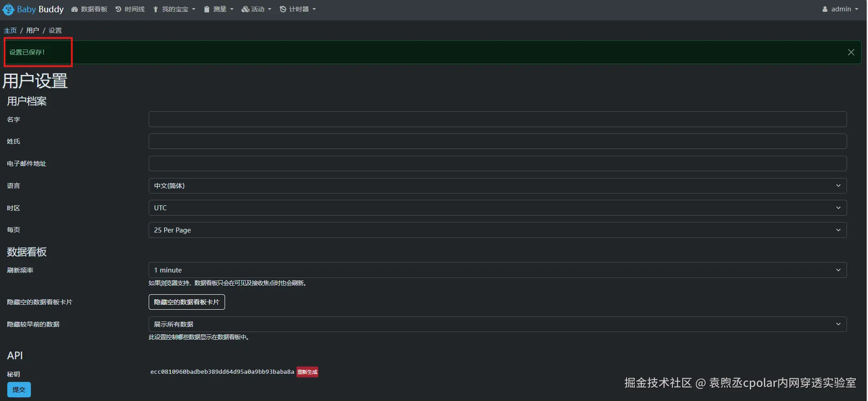This screenshot has width=868, height=401.
Task: Click the 设置 breadcrumb text
Action: pos(55,30)
